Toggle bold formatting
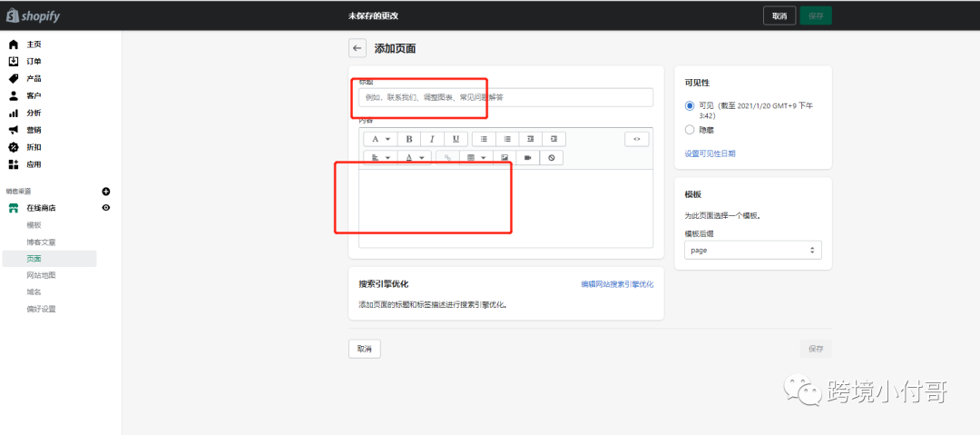The image size is (980, 435). (408, 139)
